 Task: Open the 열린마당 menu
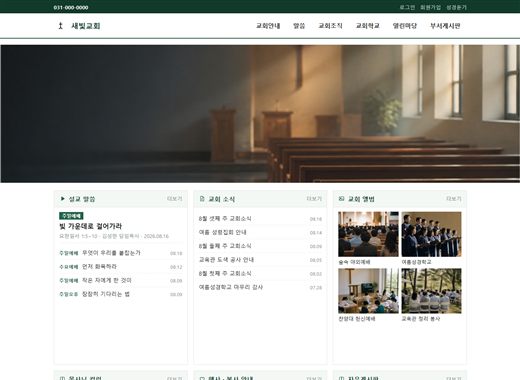(x=405, y=26)
